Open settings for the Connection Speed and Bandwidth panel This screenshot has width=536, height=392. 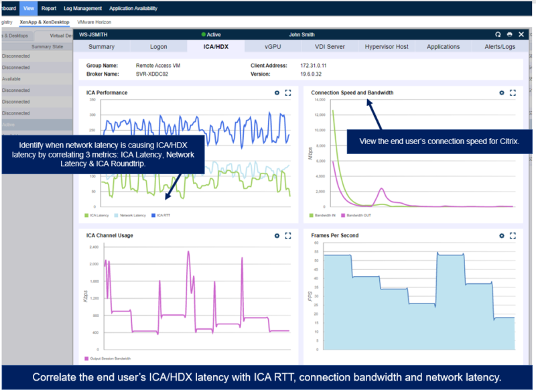tap(501, 93)
